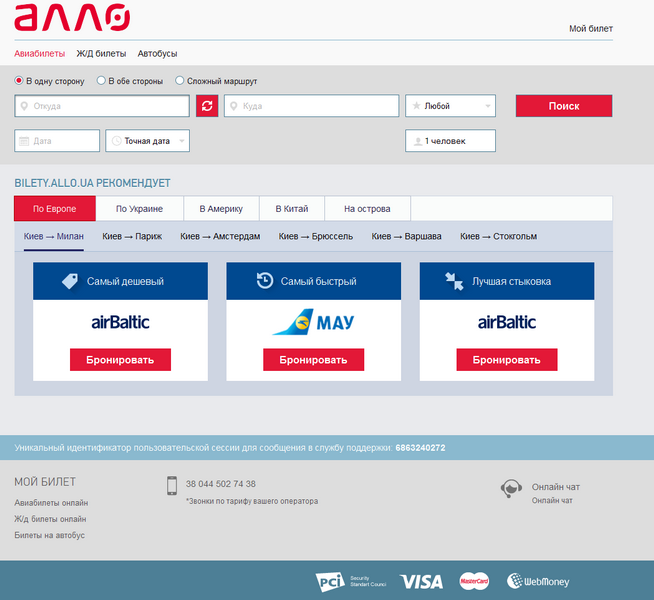The height and width of the screenshot is (600, 654).
Task: Click the location pin in the Куда field
Action: (234, 106)
